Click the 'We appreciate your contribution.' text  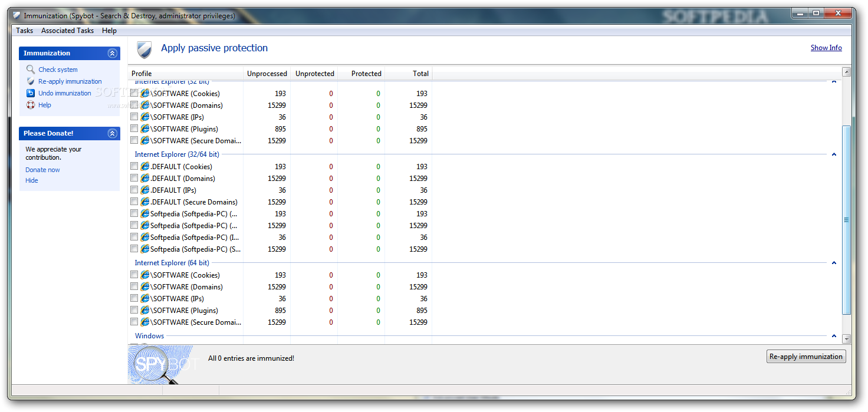[x=54, y=153]
